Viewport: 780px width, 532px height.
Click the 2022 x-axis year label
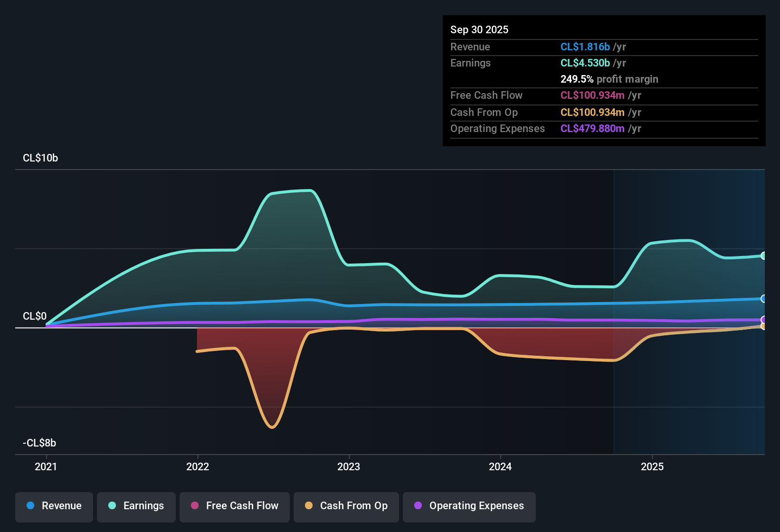(198, 466)
